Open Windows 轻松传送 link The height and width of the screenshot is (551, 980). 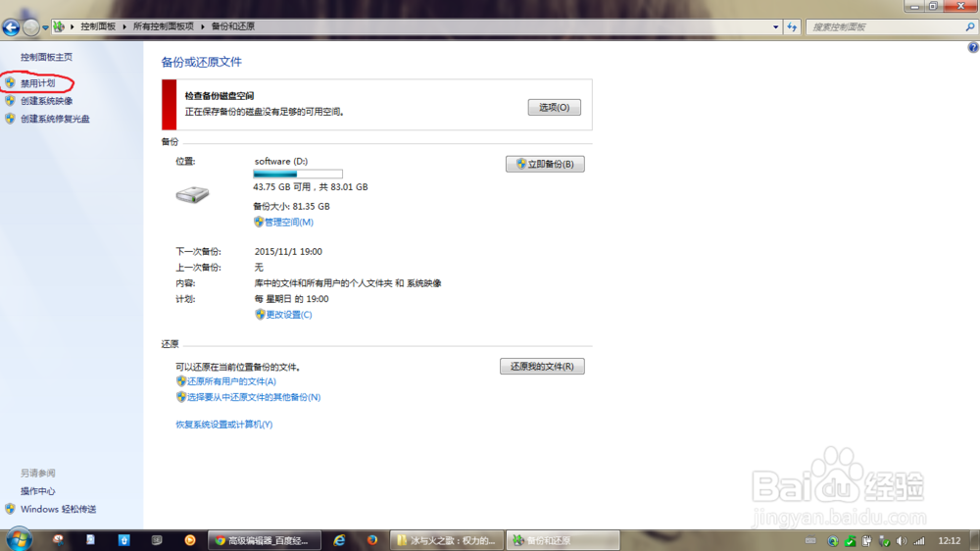click(x=58, y=509)
